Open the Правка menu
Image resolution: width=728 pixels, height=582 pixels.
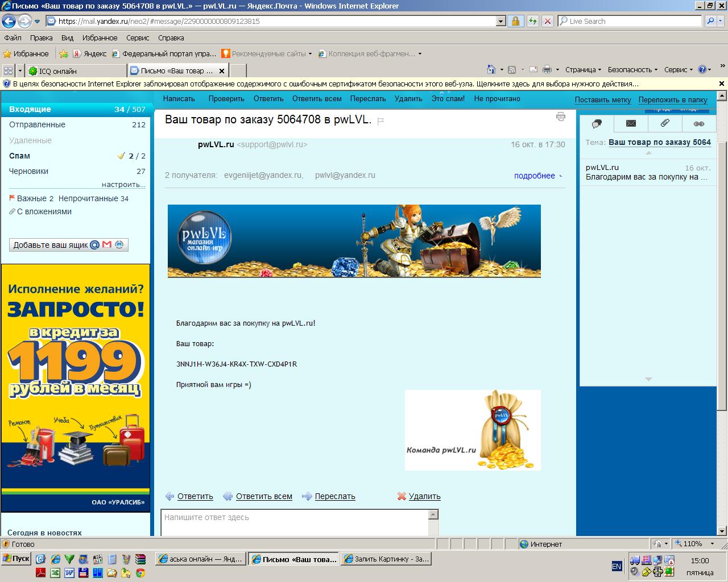41,38
